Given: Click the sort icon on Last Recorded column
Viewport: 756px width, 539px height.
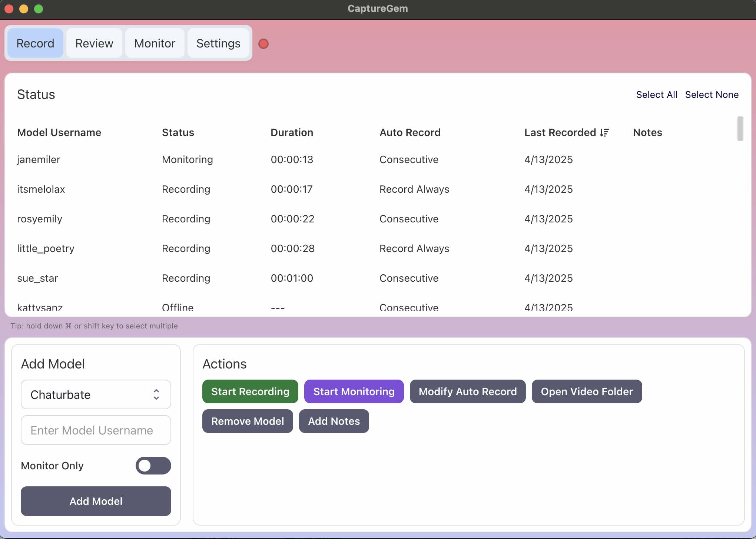Looking at the screenshot, I should click(603, 132).
